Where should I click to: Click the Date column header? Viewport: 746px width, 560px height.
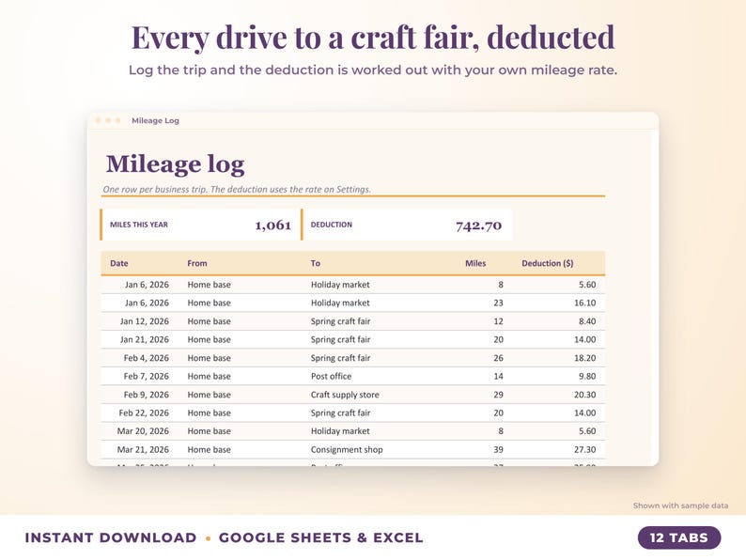coord(119,263)
